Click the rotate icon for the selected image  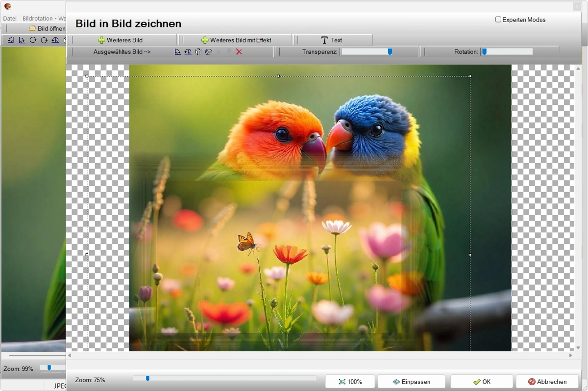178,52
